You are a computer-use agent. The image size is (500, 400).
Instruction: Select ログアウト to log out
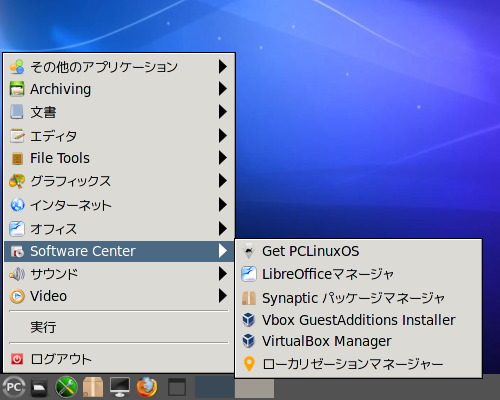pos(119,359)
